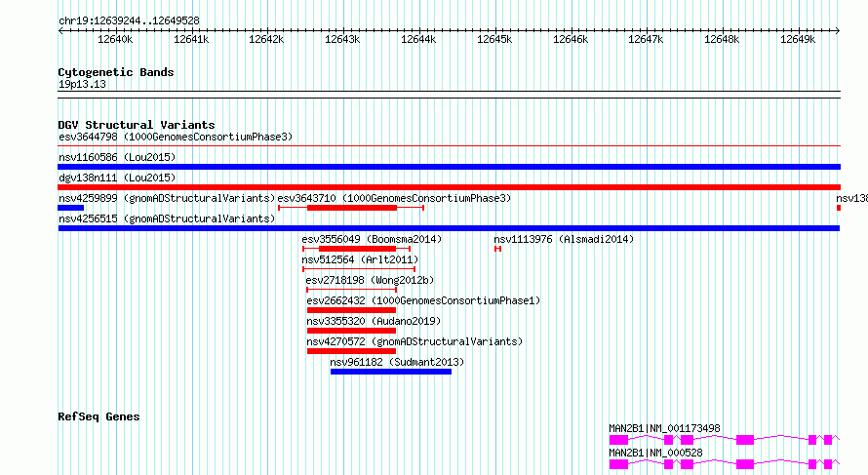The height and width of the screenshot is (475, 868).
Task: Select the nsv961182 (Sudmant2013) blue bar
Action: pyautogui.click(x=391, y=372)
